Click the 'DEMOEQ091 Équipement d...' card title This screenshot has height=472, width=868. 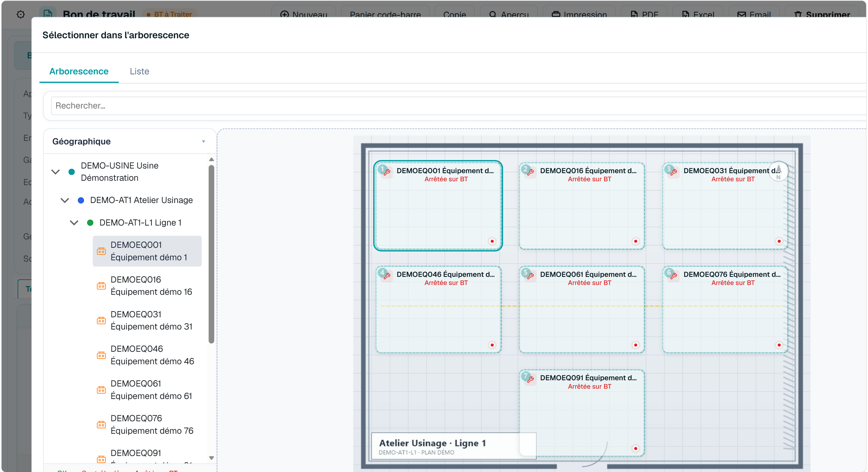point(589,378)
